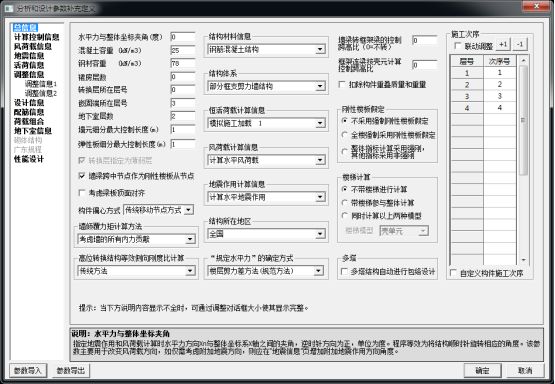Select the 不带楼梯进行计算 radio button
Screen dimensions: 555x384
(x=345, y=189)
